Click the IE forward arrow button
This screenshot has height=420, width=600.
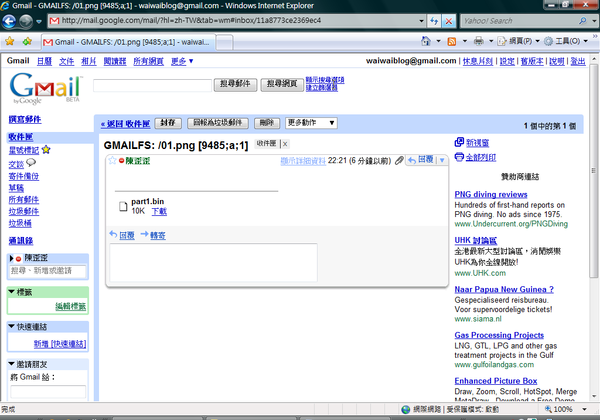click(x=26, y=21)
